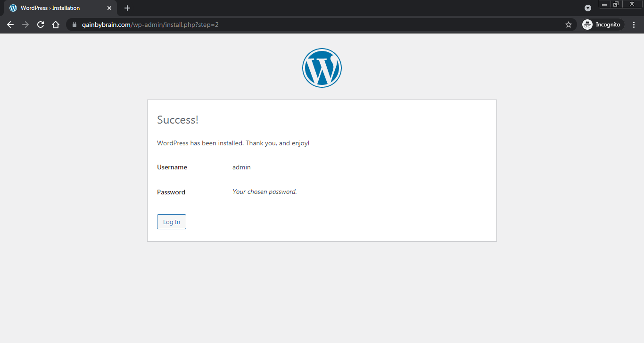Click the Incognito profile indicator
The height and width of the screenshot is (343, 644).
pos(603,25)
